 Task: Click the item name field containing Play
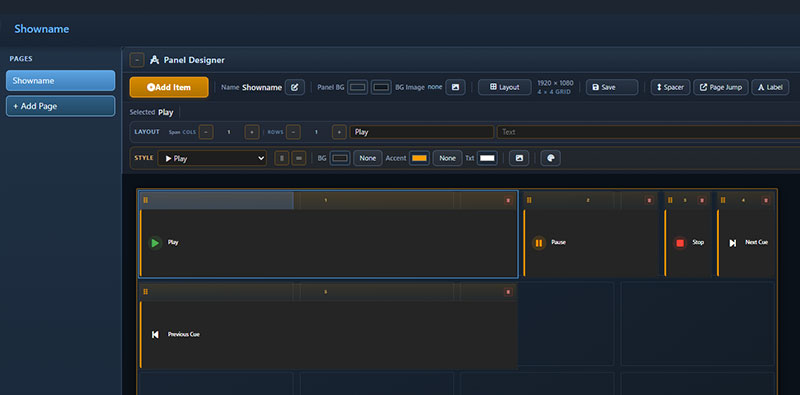click(x=421, y=132)
